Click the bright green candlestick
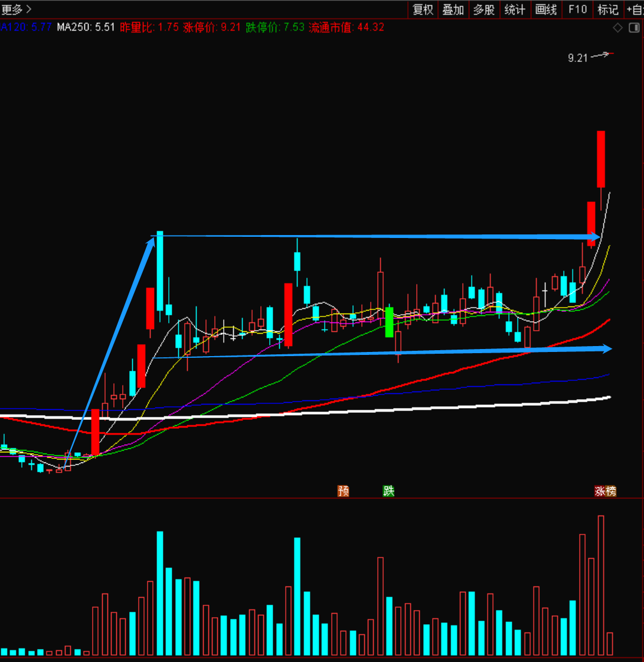Viewport: 644px width, 662px height. (x=389, y=322)
